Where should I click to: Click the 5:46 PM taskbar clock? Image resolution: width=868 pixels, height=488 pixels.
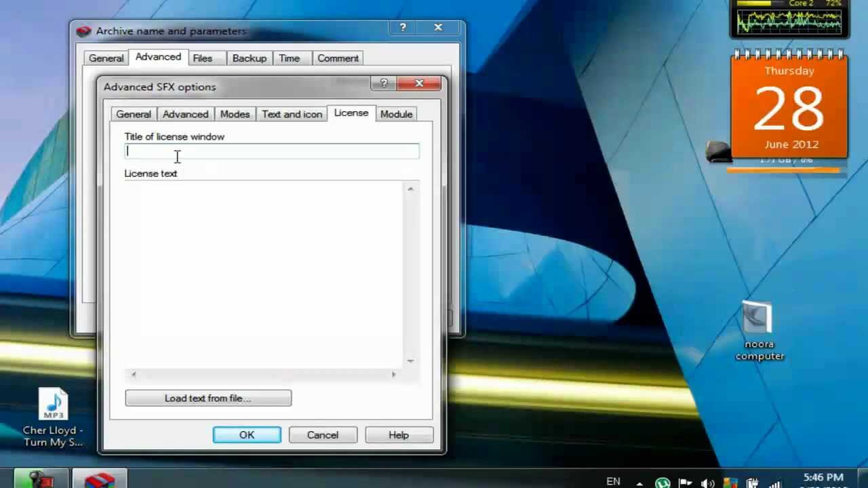(823, 479)
